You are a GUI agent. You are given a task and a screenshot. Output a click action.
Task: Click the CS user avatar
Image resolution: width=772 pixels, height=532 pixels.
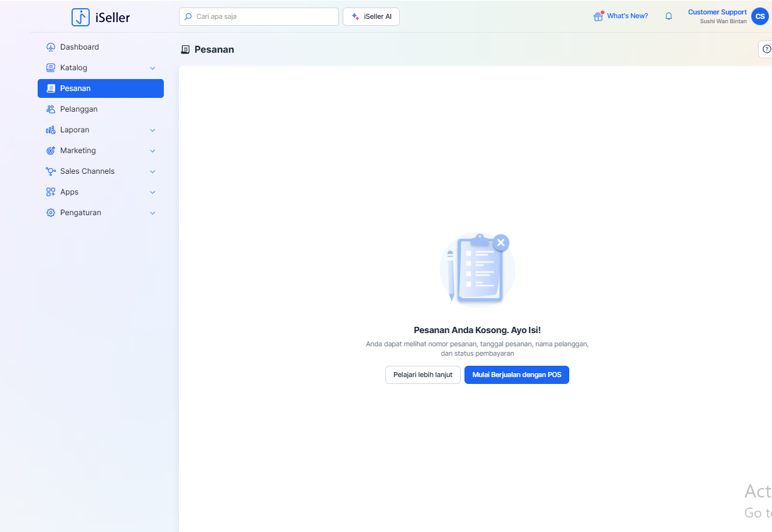point(759,16)
